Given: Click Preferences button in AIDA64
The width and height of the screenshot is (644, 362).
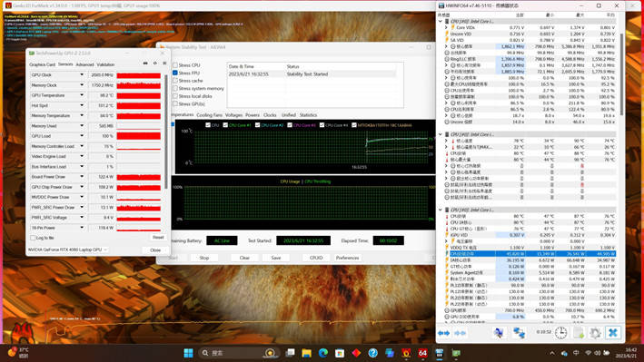Looking at the screenshot, I should point(348,258).
